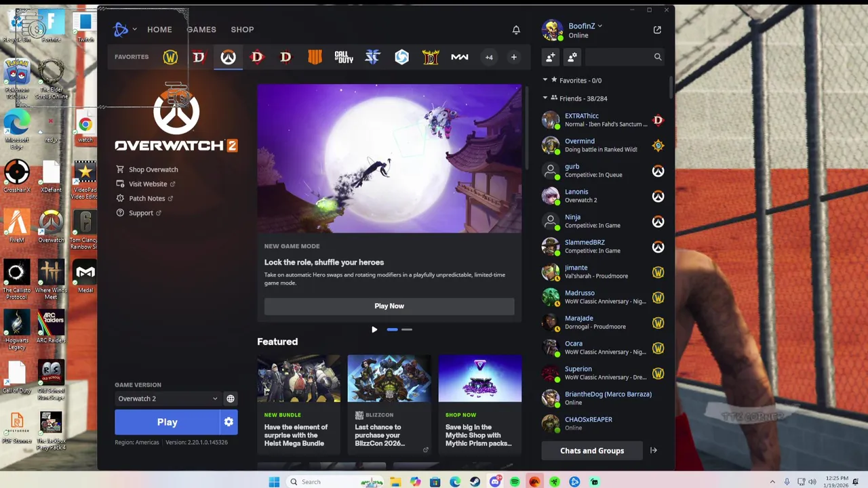Select the first carousel slide indicator
Screen dimensions: 868x488
click(x=392, y=329)
